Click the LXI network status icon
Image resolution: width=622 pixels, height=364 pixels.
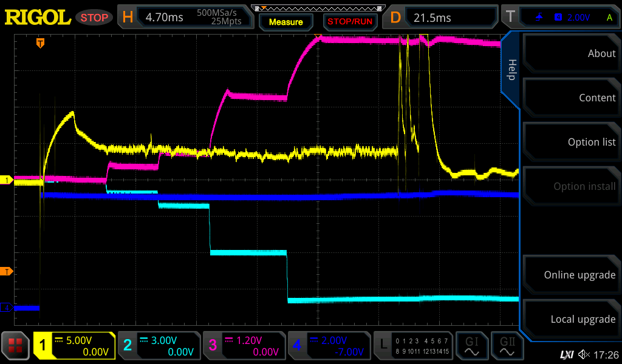[566, 354]
